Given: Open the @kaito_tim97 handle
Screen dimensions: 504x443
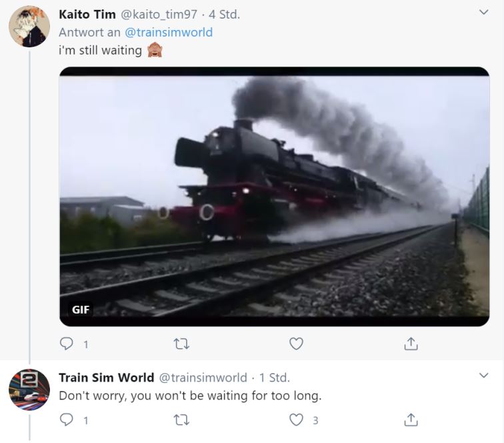Looking at the screenshot, I should tap(159, 14).
